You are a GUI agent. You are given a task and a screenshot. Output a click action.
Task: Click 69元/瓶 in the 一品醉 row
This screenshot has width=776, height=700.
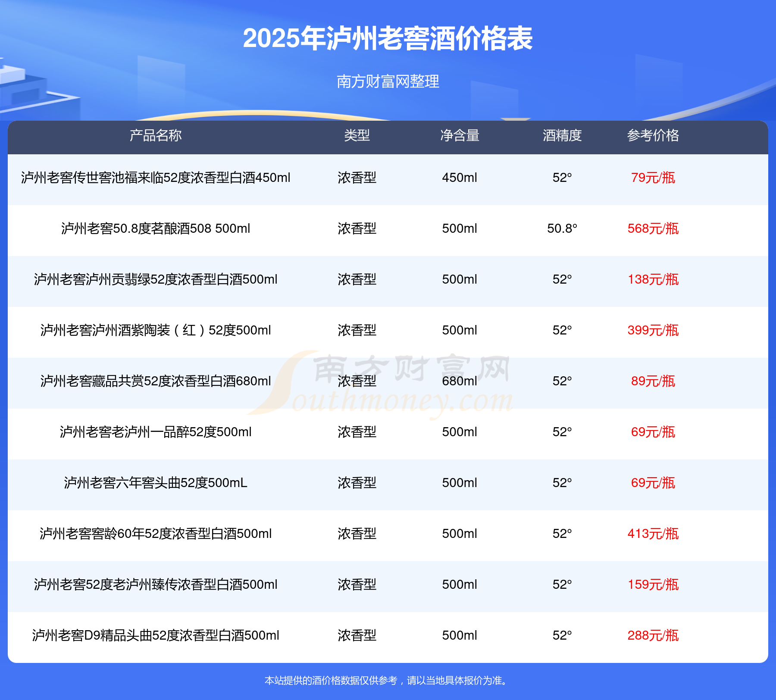(x=653, y=432)
